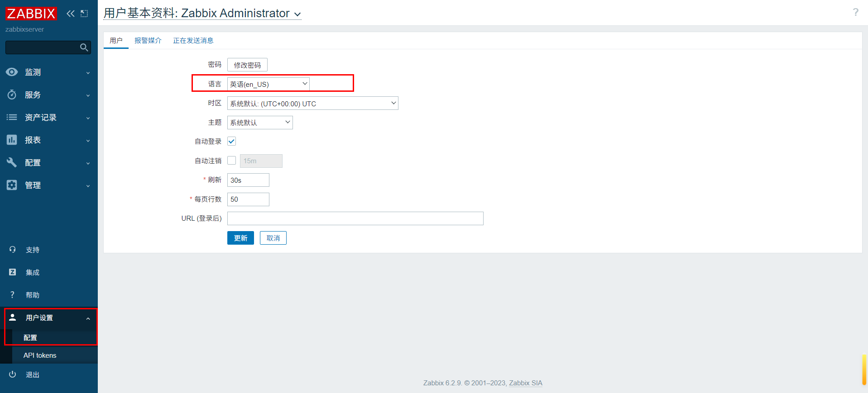868x393 pixels.
Task: Click the wrench icon for Configuration
Action: tap(12, 162)
